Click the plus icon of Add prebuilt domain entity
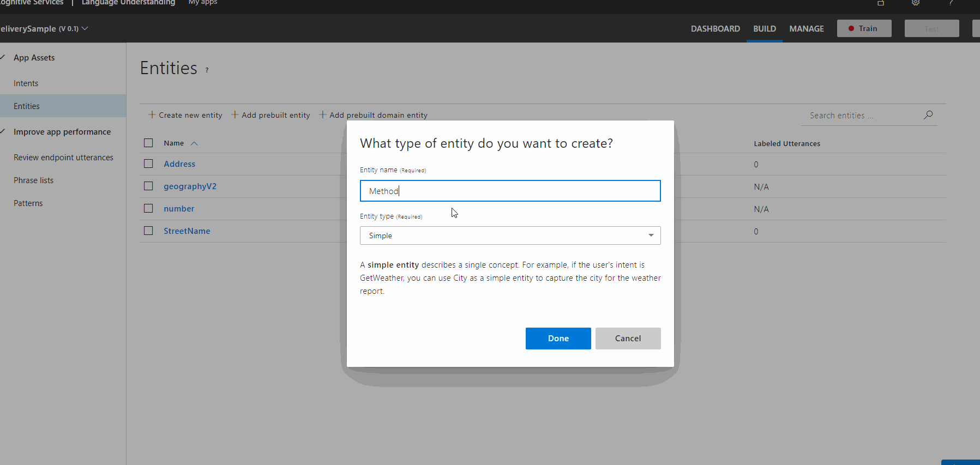980x465 pixels. [323, 114]
